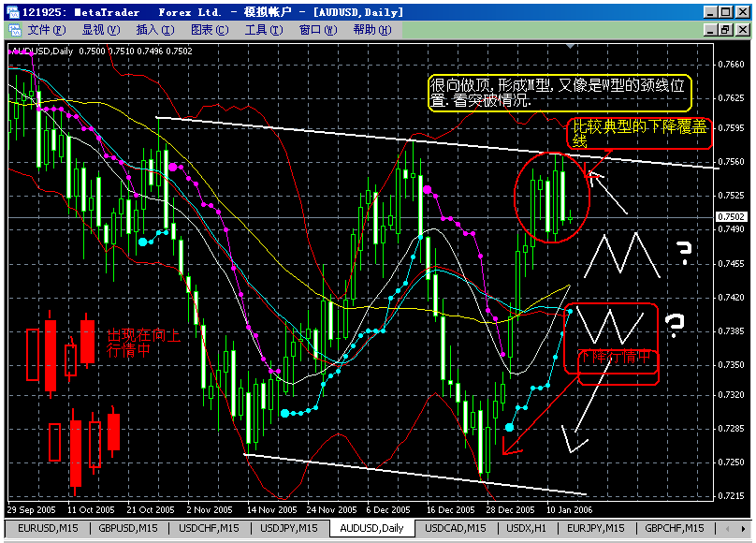Click the tab strip right scroll arrow

point(743,529)
